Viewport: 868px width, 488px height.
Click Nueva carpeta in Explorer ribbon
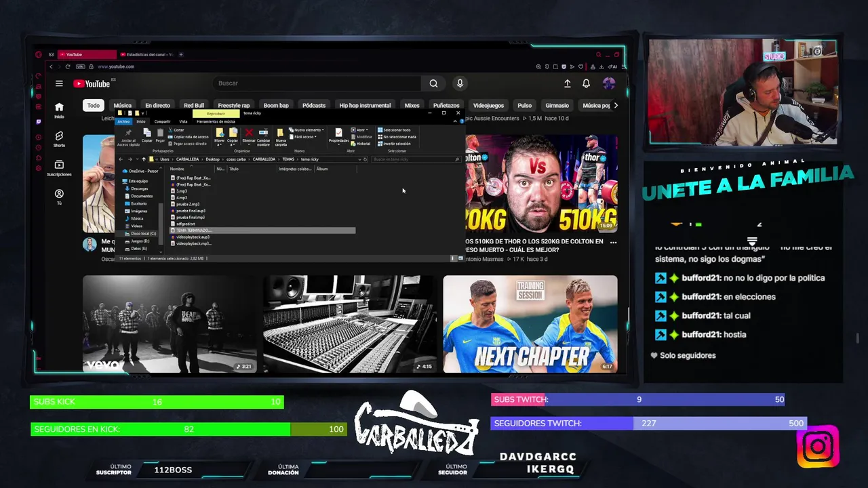tap(281, 137)
